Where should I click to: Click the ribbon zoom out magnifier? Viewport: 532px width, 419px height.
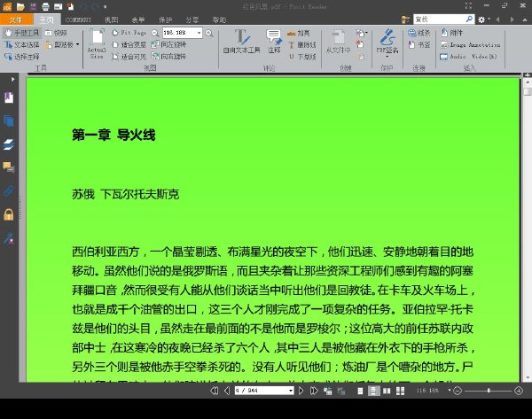tap(154, 33)
